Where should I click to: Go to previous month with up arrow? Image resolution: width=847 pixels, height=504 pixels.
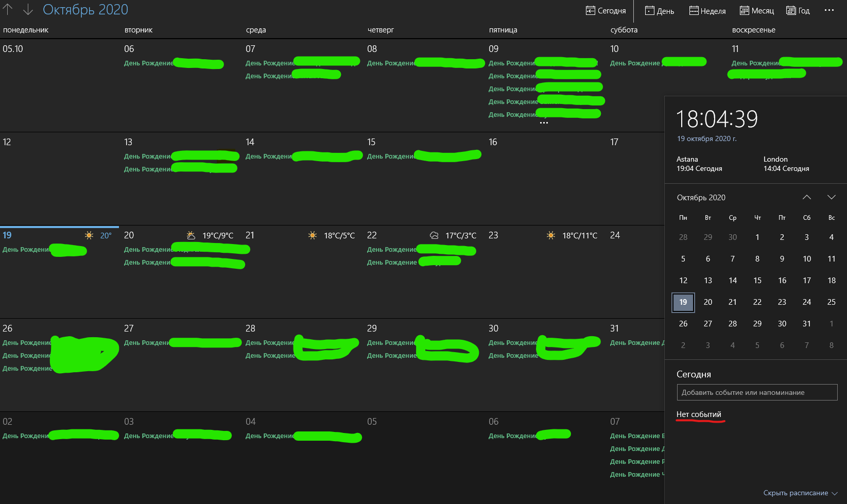[8, 9]
